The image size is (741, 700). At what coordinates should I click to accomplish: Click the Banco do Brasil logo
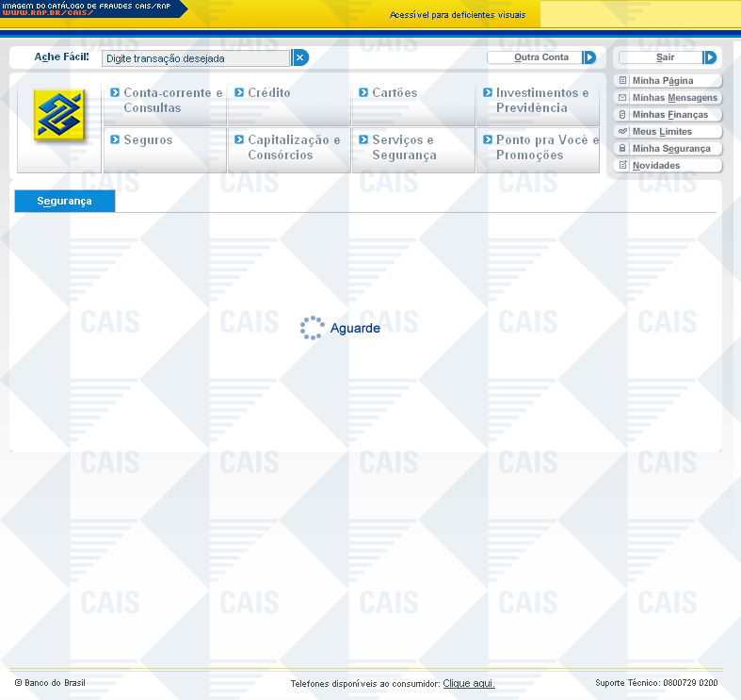tap(59, 116)
